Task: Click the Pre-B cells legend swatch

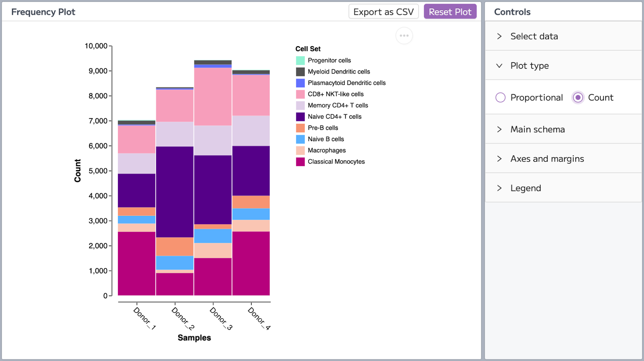Action: [300, 128]
